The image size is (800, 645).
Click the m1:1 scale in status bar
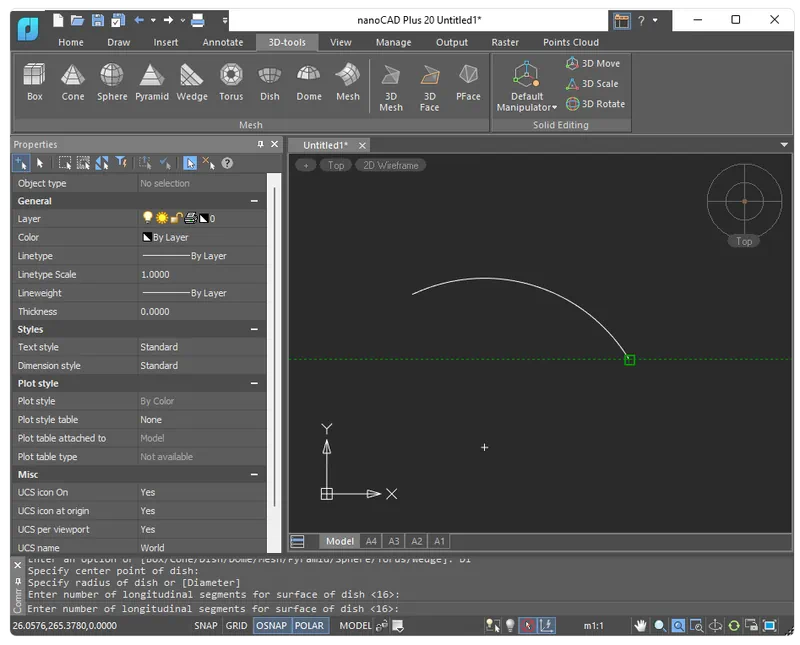pos(593,626)
